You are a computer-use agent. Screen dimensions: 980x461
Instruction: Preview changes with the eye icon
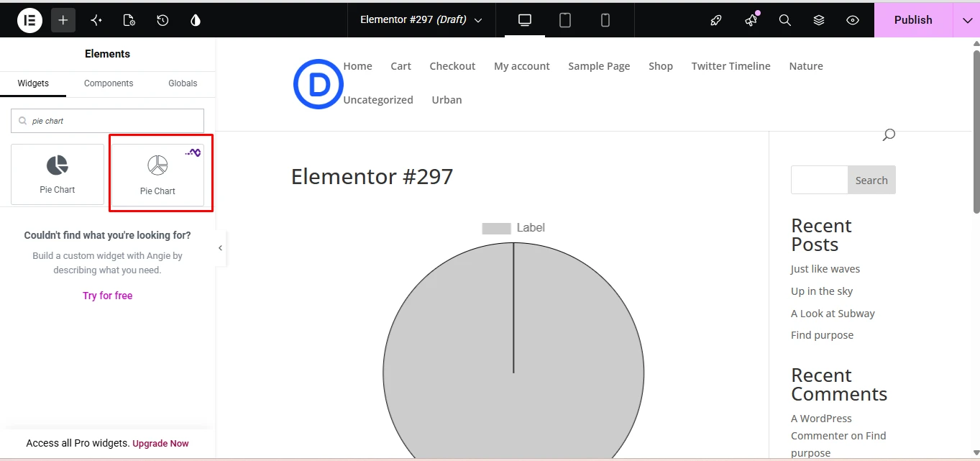(853, 20)
